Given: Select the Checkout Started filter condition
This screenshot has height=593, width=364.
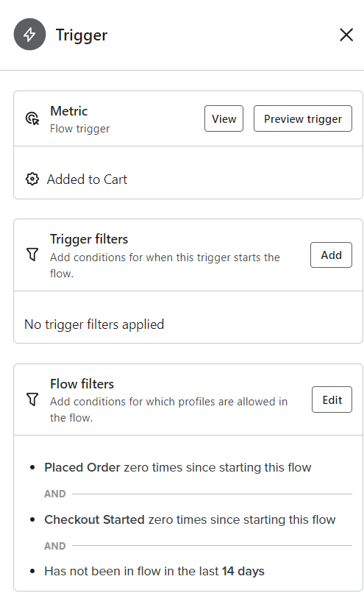Looking at the screenshot, I should coord(190,519).
